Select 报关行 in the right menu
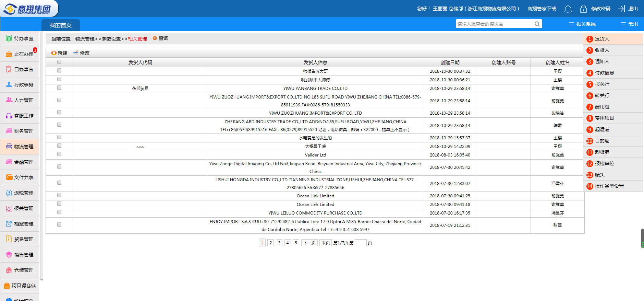Image resolution: width=644 pixels, height=301 pixels. [x=613, y=84]
